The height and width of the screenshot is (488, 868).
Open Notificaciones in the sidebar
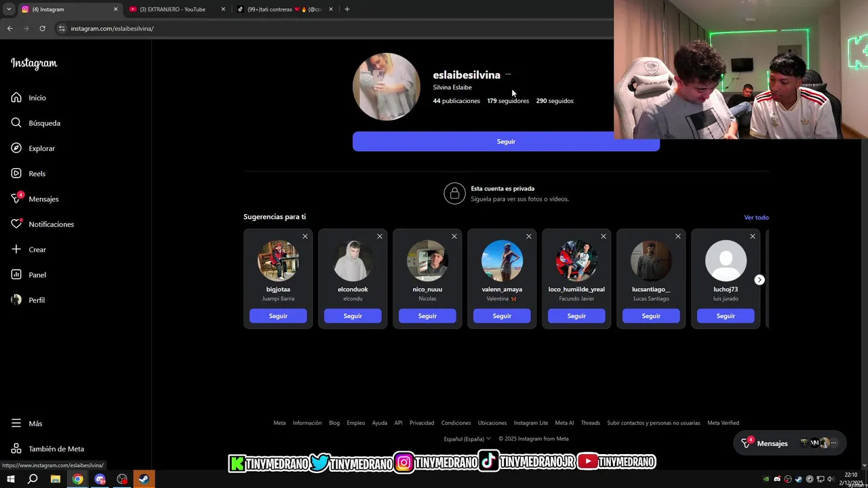tap(42, 224)
